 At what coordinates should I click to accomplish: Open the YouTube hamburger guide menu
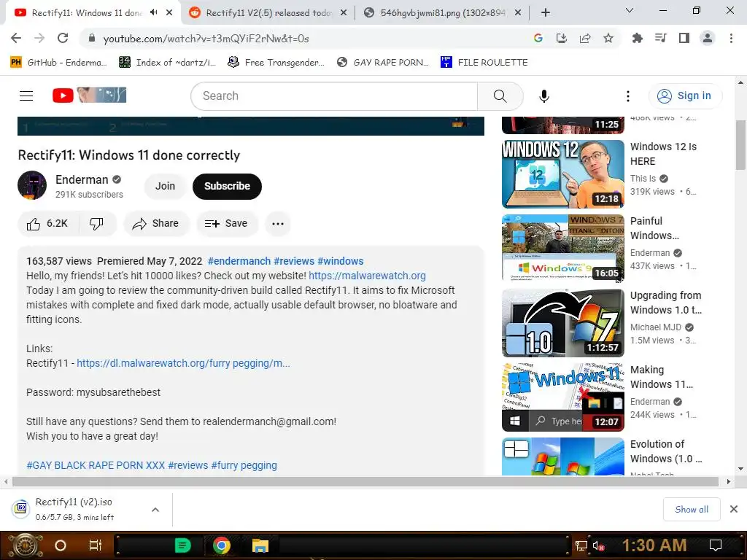pyautogui.click(x=26, y=96)
